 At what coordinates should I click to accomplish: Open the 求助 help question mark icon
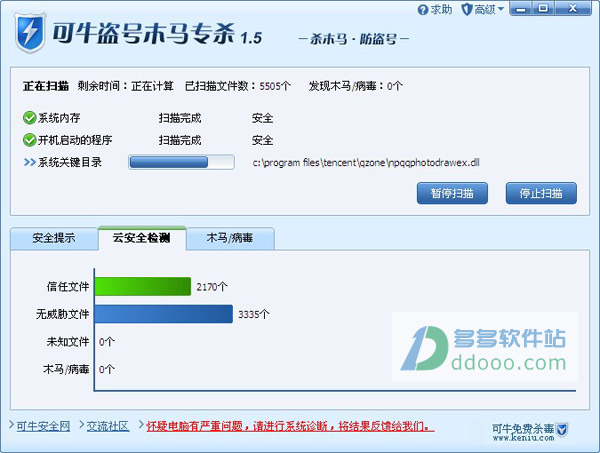[x=422, y=10]
